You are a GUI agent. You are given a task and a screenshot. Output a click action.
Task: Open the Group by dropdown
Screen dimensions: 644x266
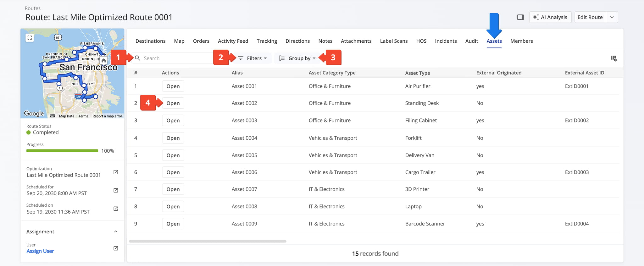[297, 58]
